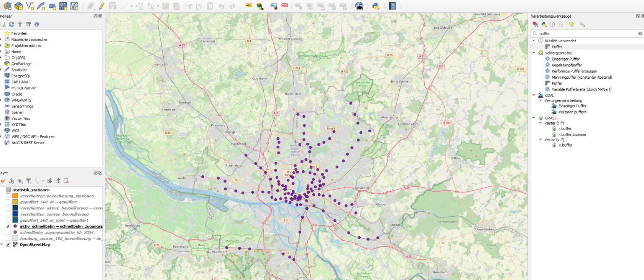Click the filter legend funnel icon
The image size is (644, 280).
[28, 181]
